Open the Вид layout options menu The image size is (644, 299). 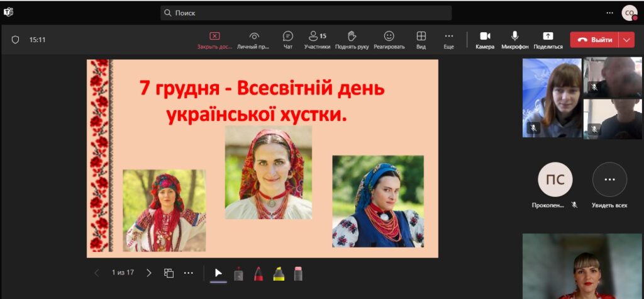pyautogui.click(x=421, y=40)
